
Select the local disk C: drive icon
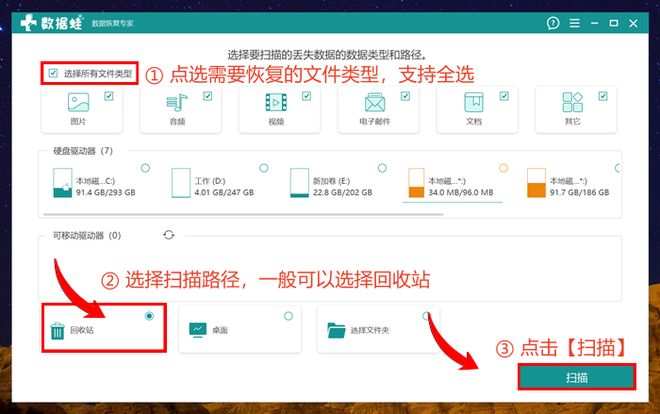tap(62, 183)
